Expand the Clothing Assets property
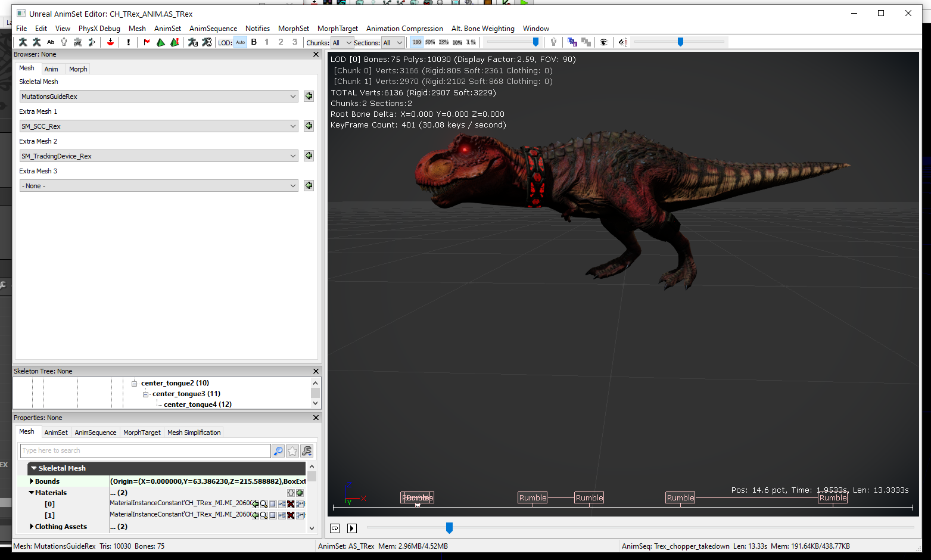 click(32, 527)
